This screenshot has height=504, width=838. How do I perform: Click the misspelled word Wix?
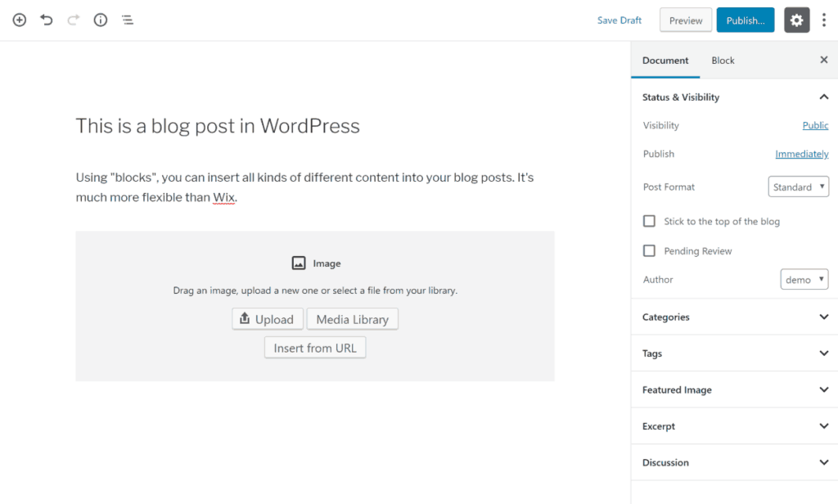224,197
